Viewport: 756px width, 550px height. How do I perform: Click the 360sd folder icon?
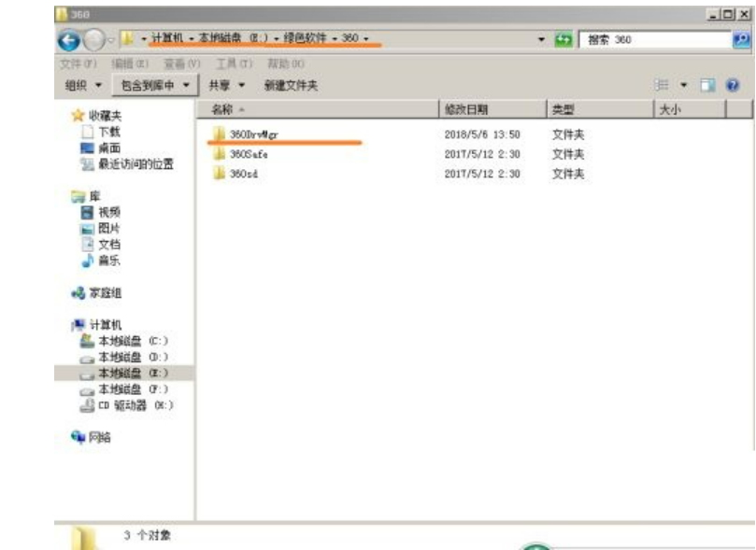(x=219, y=173)
